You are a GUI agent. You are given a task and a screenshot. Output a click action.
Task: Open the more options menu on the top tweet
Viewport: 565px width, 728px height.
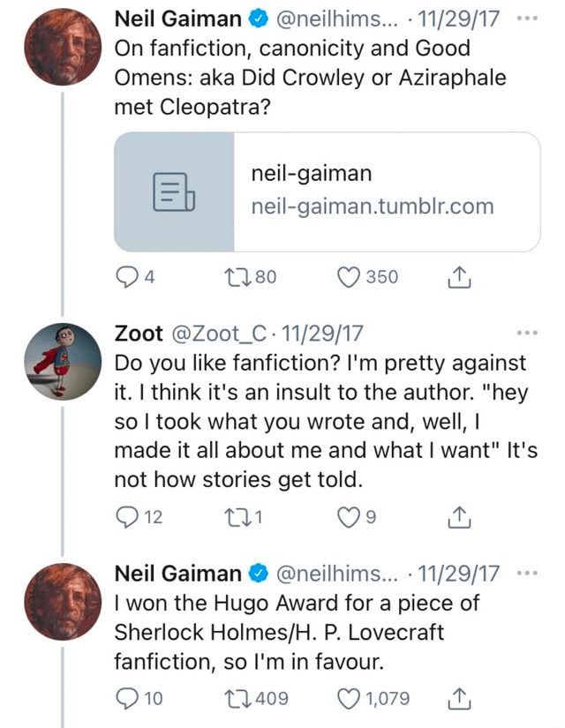click(x=526, y=18)
